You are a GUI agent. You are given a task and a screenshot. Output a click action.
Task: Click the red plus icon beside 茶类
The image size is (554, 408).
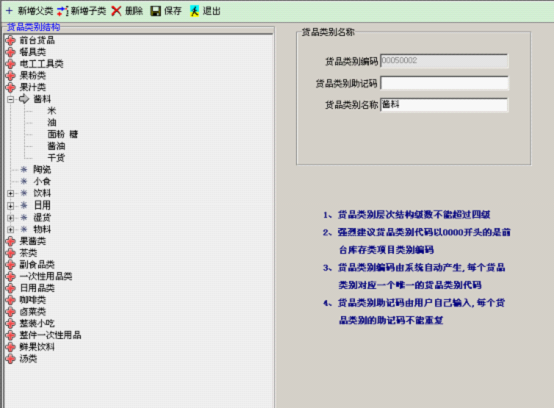(x=11, y=253)
